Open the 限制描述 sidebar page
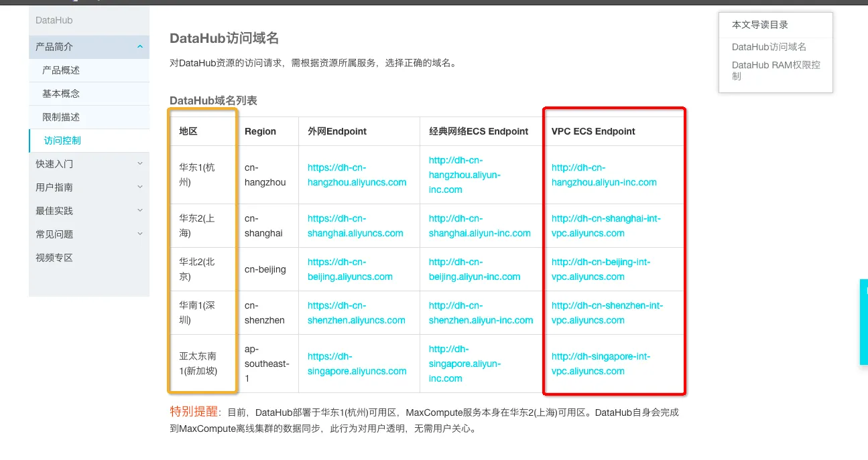Image resolution: width=868 pixels, height=460 pixels. [61, 117]
